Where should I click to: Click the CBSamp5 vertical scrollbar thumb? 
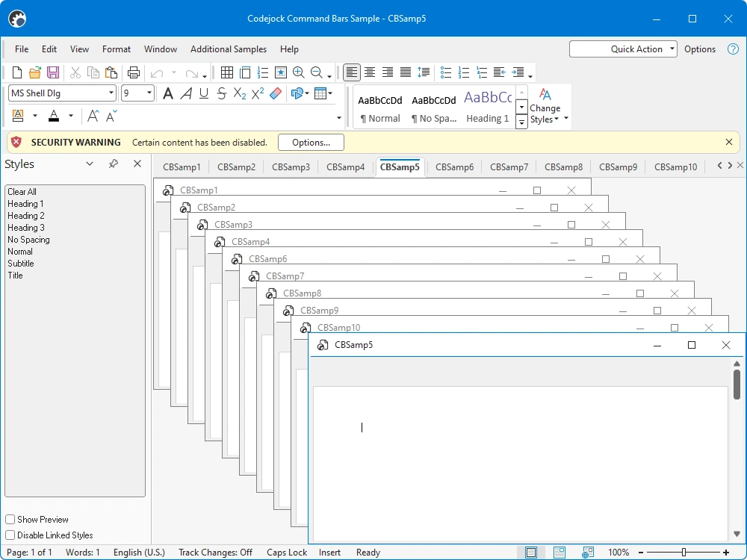[737, 385]
